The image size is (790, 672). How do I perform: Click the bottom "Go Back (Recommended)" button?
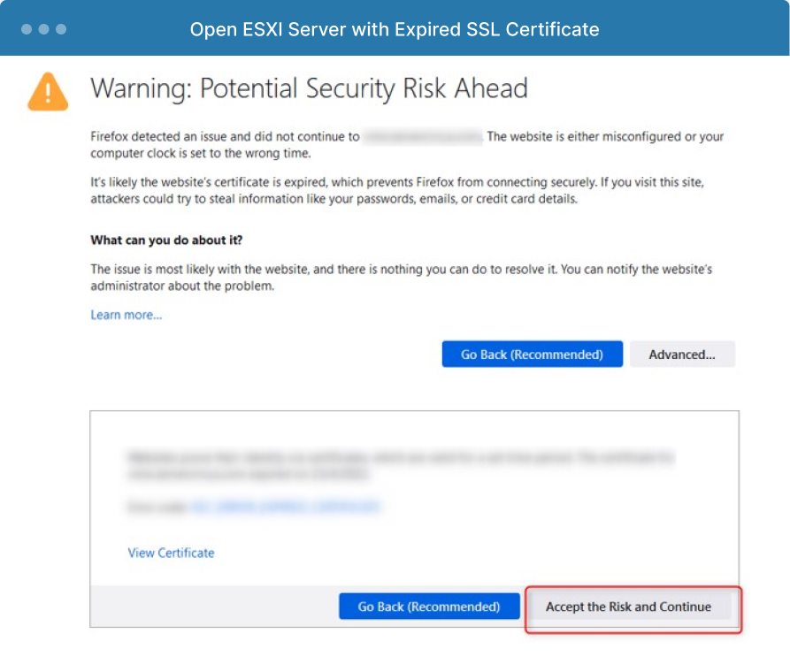click(x=429, y=606)
